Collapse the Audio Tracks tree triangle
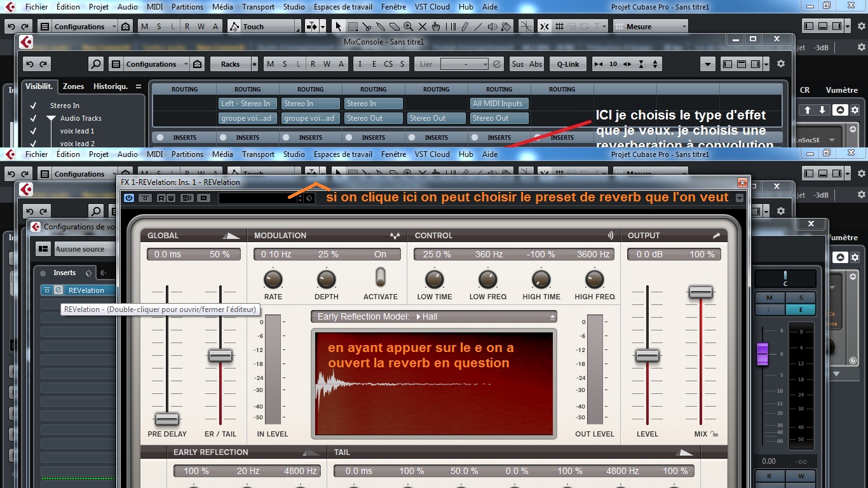868x488 pixels. tap(51, 119)
